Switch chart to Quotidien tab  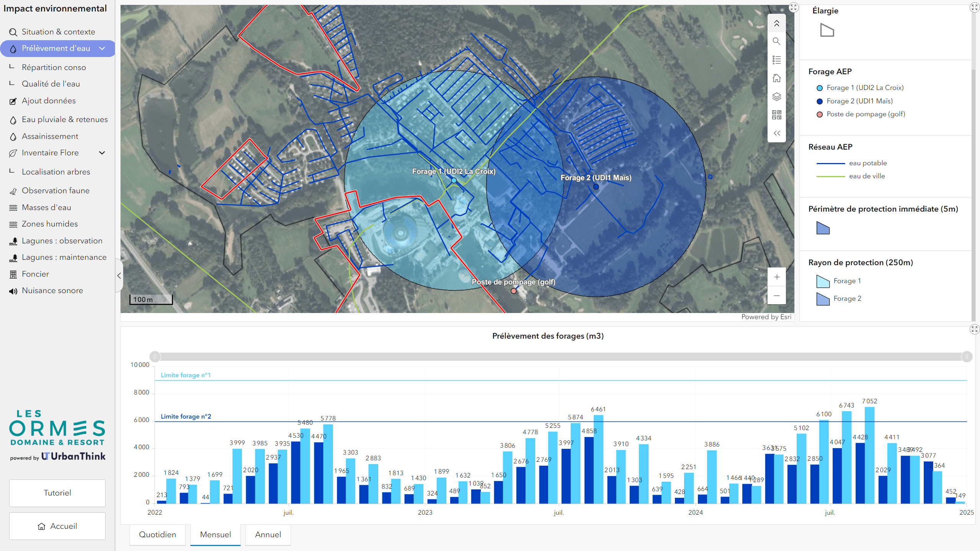(157, 535)
